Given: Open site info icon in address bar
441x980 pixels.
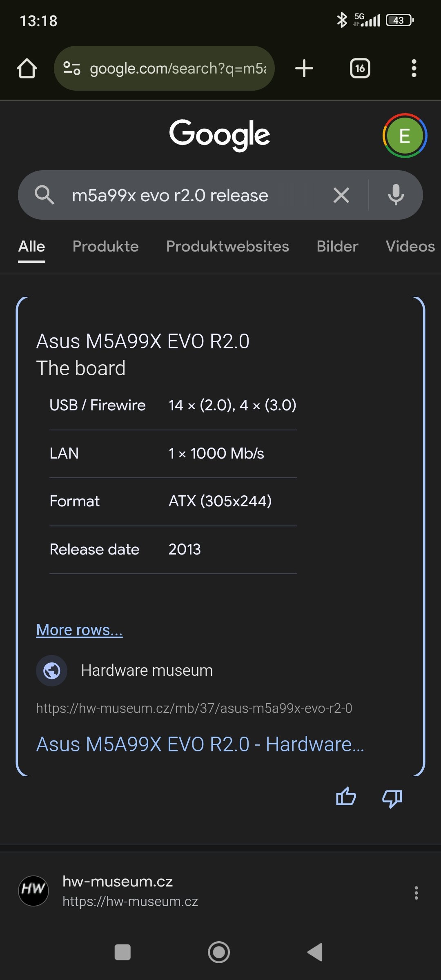Looking at the screenshot, I should 72,68.
